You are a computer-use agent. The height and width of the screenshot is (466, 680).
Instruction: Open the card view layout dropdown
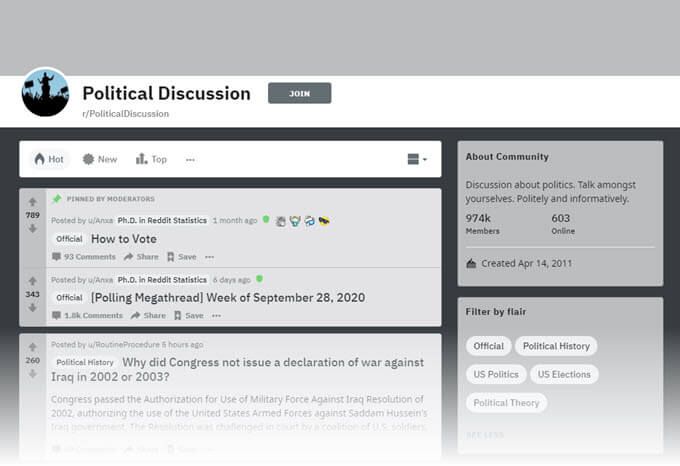pos(417,159)
